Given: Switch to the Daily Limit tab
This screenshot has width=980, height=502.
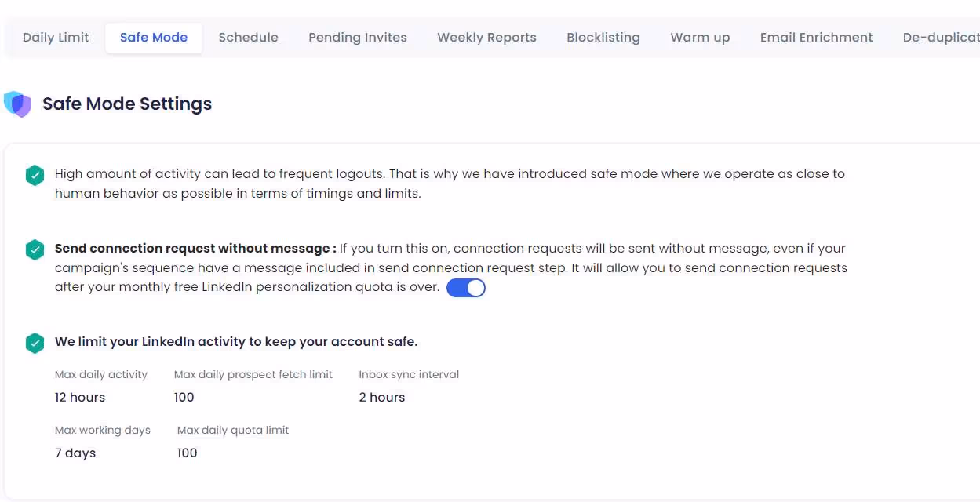Looking at the screenshot, I should [56, 37].
